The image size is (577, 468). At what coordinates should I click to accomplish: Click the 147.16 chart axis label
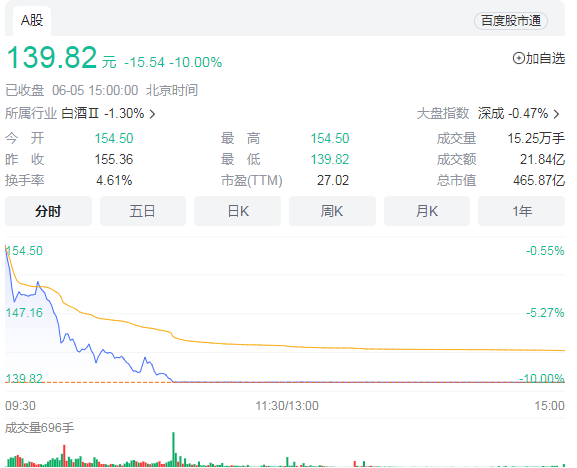(24, 313)
